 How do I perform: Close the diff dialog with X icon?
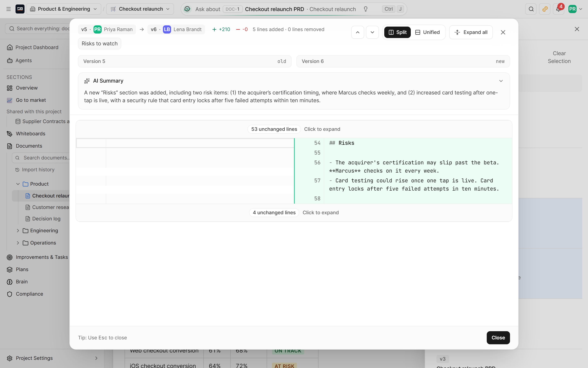[503, 32]
